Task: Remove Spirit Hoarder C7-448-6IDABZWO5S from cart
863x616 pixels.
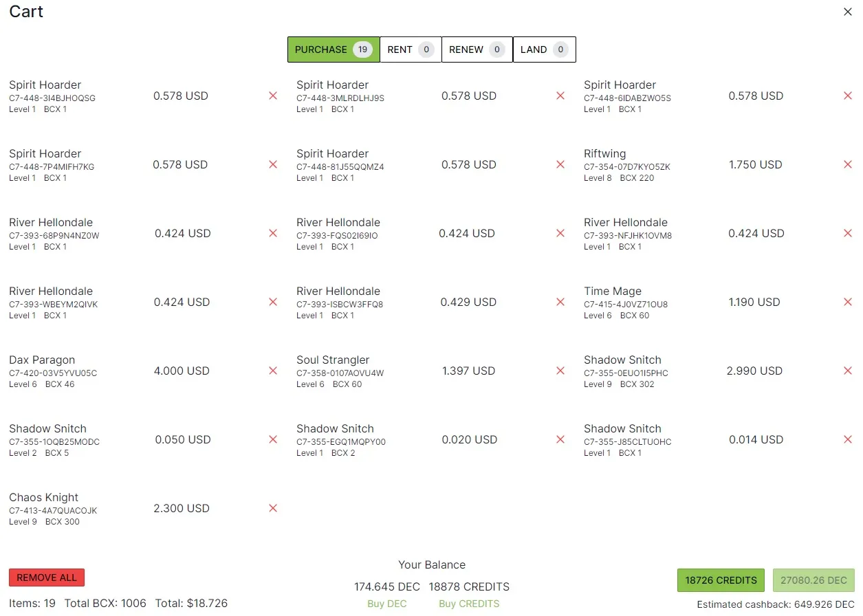Action: pyautogui.click(x=848, y=96)
